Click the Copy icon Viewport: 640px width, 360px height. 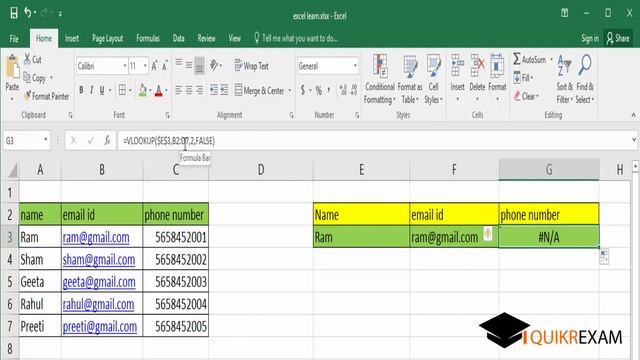(x=27, y=77)
